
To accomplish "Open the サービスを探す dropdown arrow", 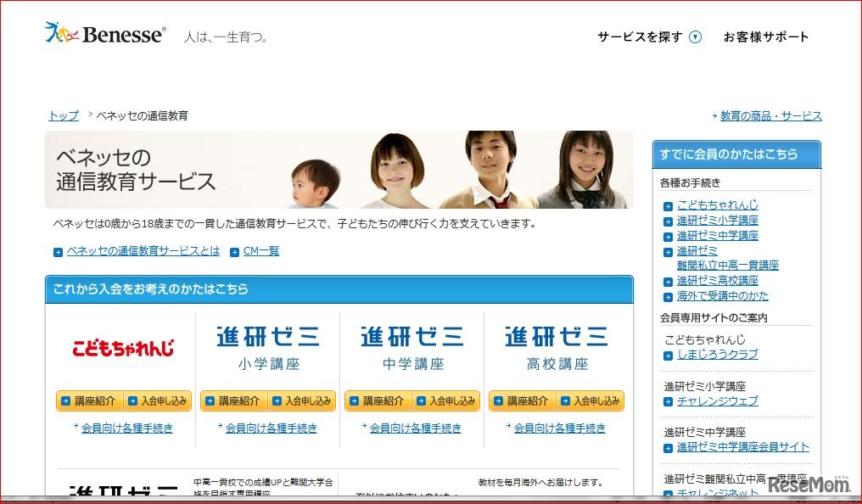I will [x=695, y=37].
